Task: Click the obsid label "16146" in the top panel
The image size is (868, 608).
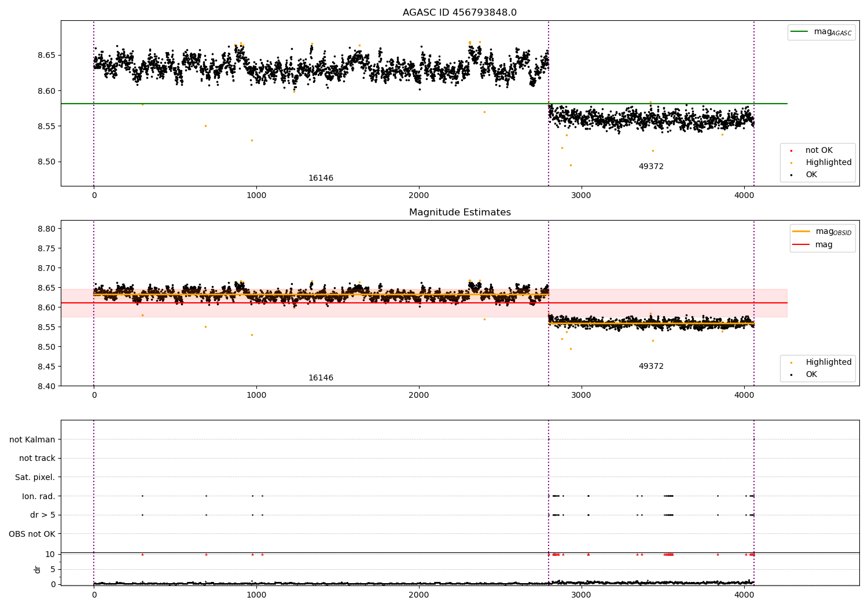Action: point(321,178)
